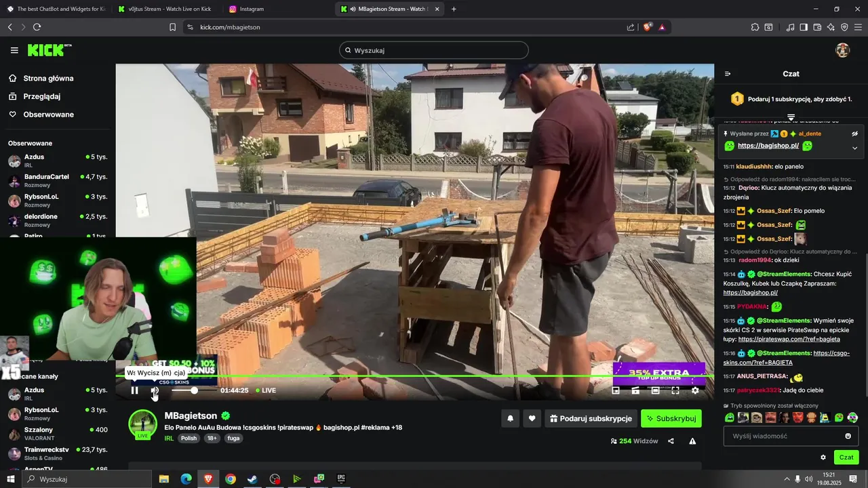This screenshot has height=488, width=868.
Task: Enable picture-in-picture on the player
Action: point(616,390)
